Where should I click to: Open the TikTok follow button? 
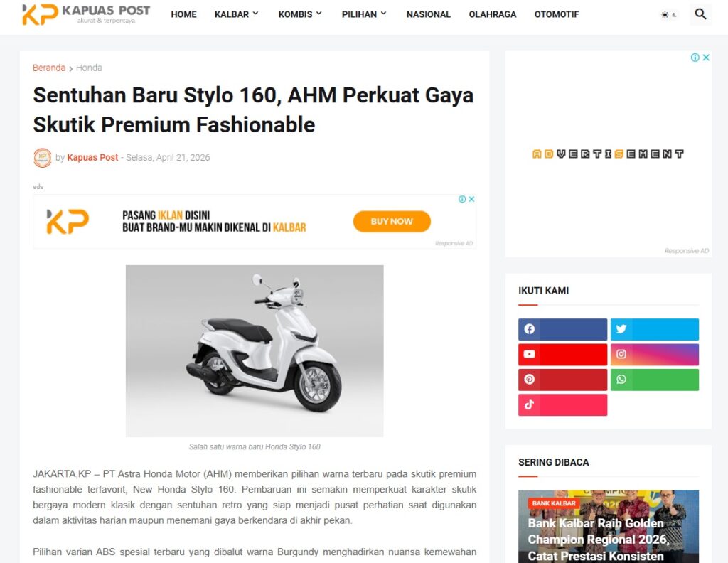tap(562, 404)
